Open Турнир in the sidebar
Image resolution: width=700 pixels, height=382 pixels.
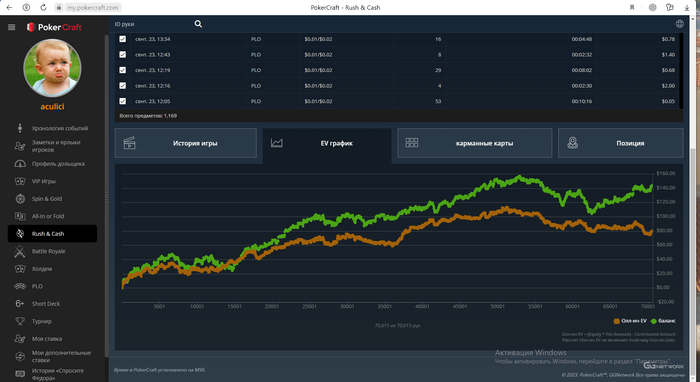(x=42, y=321)
